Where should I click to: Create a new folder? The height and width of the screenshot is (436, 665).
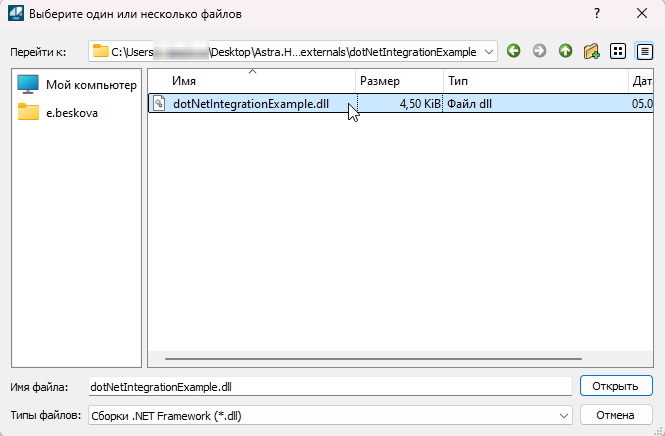[x=592, y=51]
